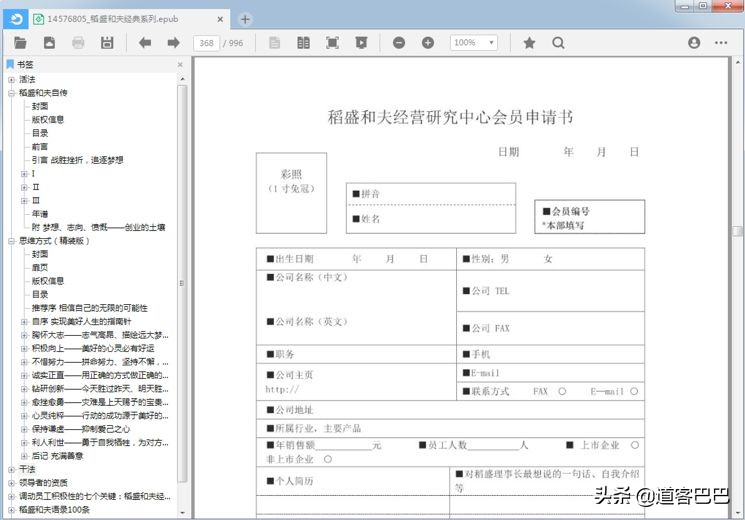This screenshot has height=520, width=745.
Task: Open more options ellipsis menu
Action: (721, 43)
